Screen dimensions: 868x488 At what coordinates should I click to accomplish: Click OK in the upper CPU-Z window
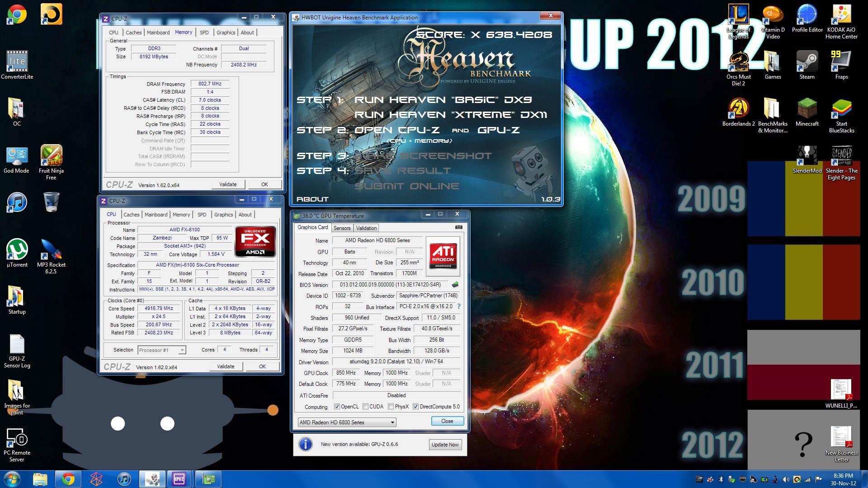click(264, 184)
